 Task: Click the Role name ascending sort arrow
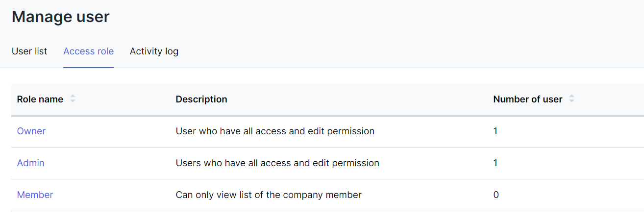73,97
